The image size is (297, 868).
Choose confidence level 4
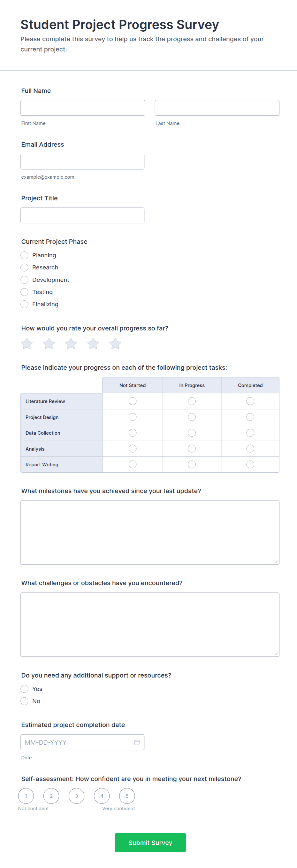pos(102,796)
